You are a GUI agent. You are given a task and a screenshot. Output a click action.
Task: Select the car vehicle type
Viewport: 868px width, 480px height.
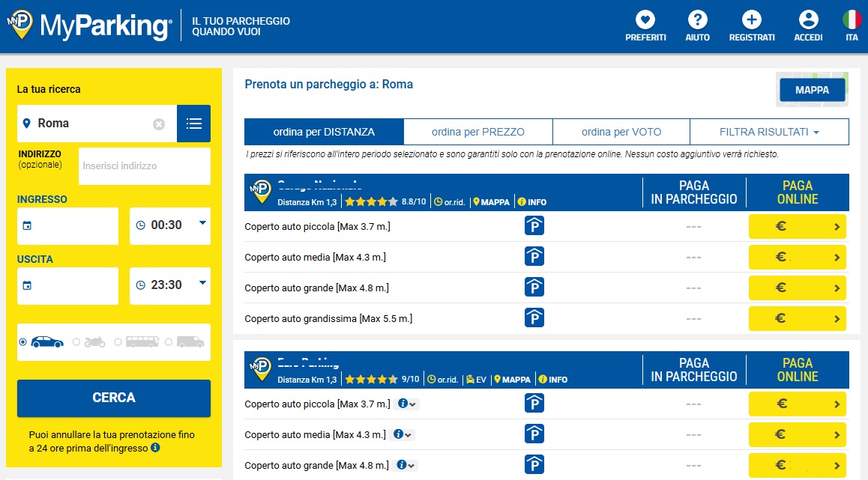click(x=41, y=341)
